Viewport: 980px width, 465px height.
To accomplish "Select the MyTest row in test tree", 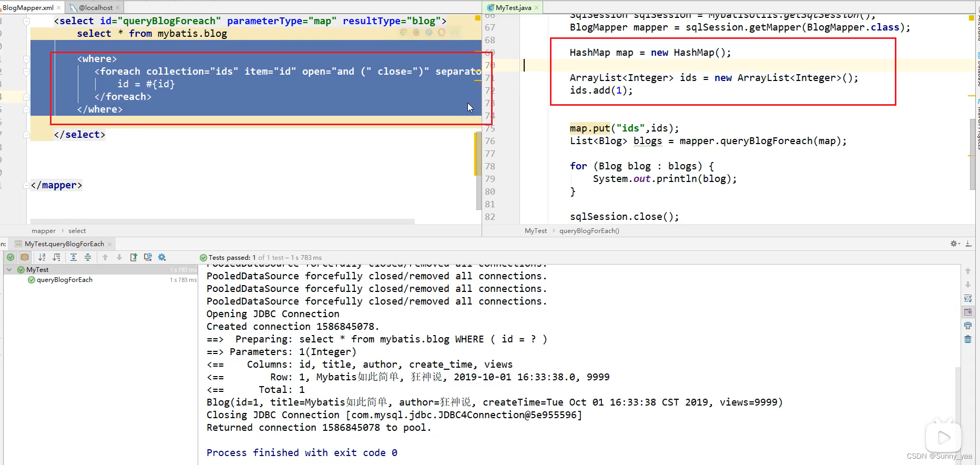I will point(100,269).
